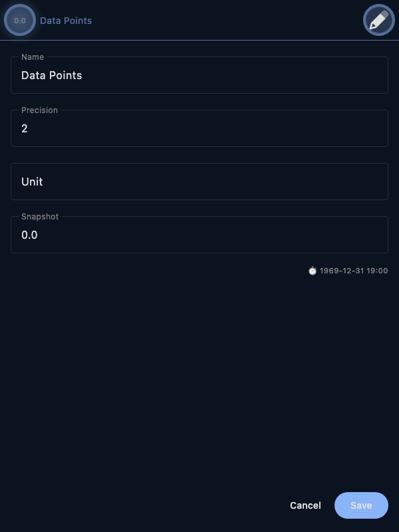The image size is (399, 532).
Task: Click the small "Precision" field label
Action: [39, 110]
